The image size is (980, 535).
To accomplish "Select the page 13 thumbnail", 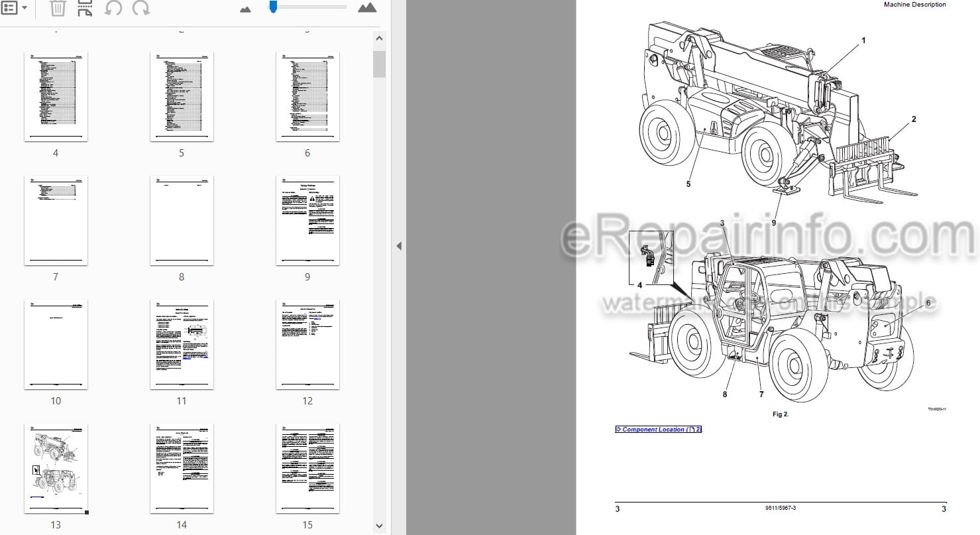I will click(56, 468).
